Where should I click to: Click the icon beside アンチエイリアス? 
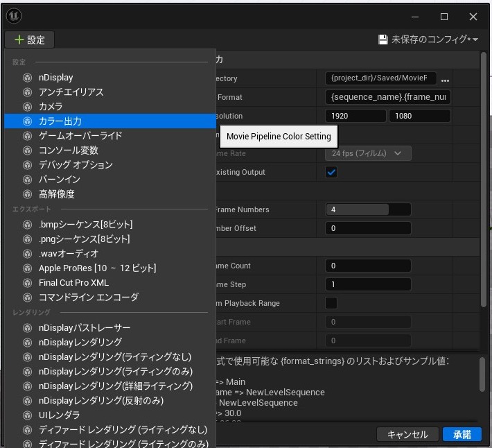28,92
